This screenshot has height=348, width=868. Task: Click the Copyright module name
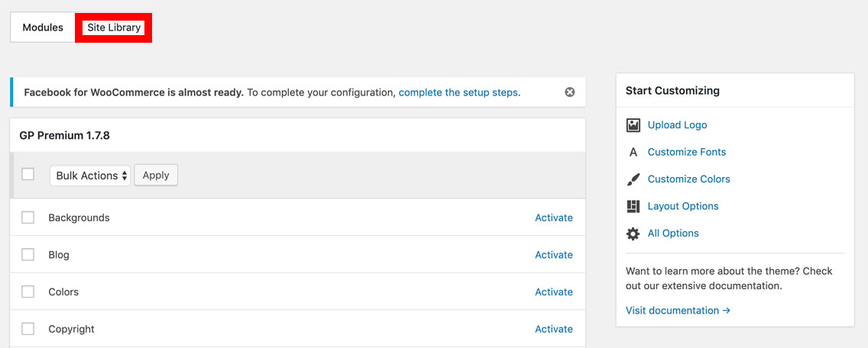pos(71,329)
